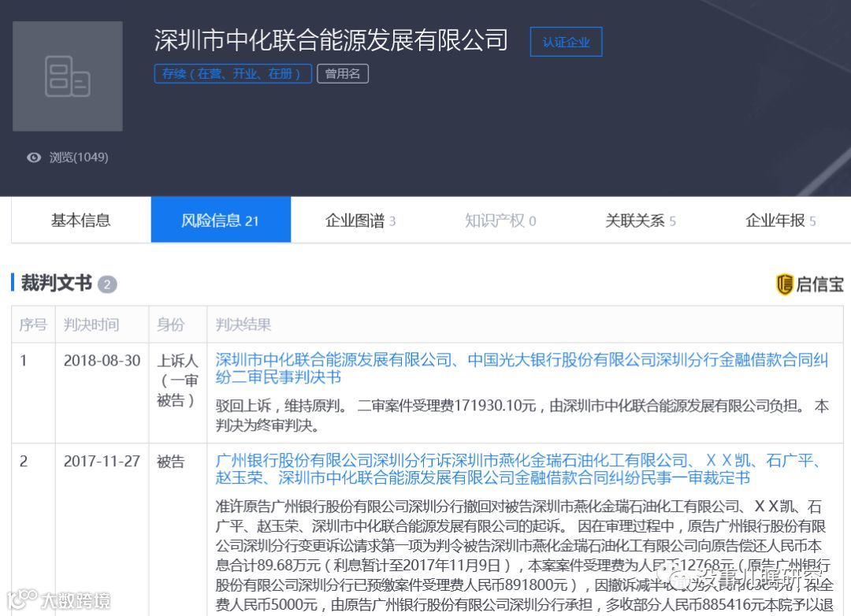Image resolution: width=851 pixels, height=616 pixels.
Task: Click the company name 深圳市中化联合能源发展有限公司 heading
Action: click(x=331, y=40)
